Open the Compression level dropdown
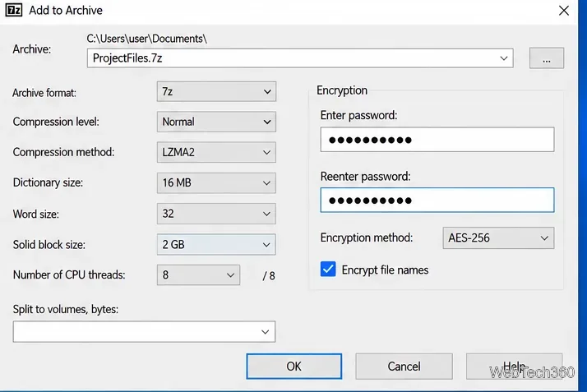The image size is (587, 392). [x=216, y=122]
